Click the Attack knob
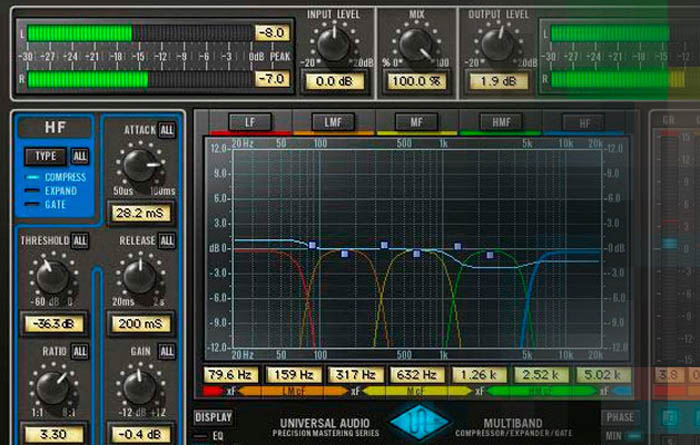Screen dimensions: 700x445 pos(140,167)
